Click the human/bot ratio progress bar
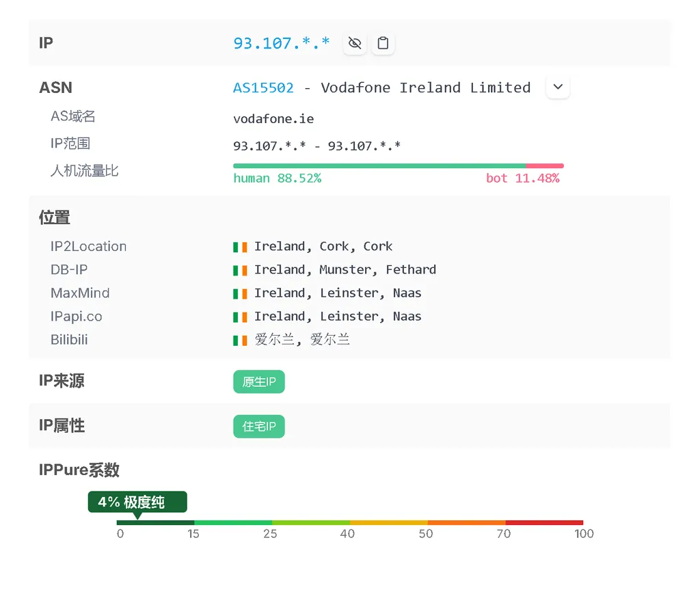 (x=398, y=165)
